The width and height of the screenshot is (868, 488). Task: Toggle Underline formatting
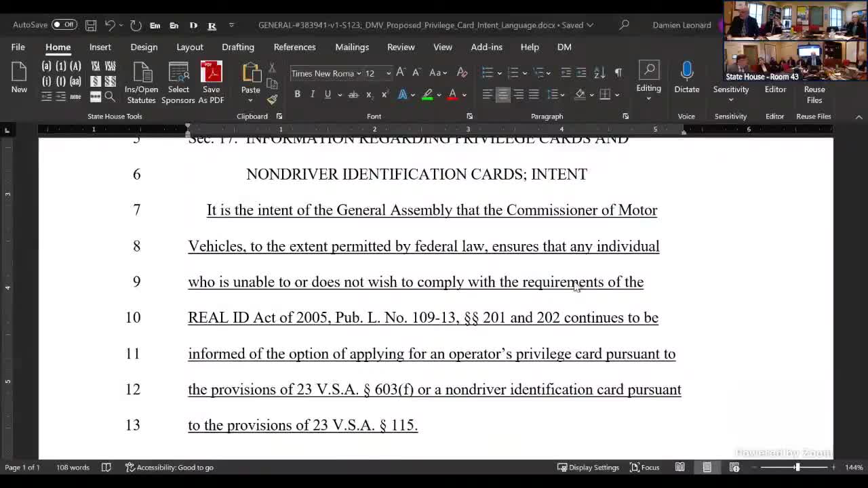tap(328, 95)
